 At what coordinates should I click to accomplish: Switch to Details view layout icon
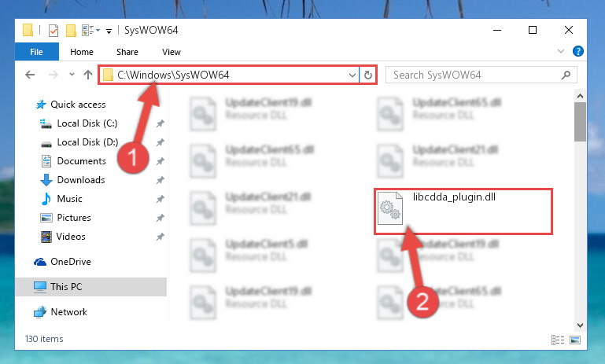click(x=558, y=340)
